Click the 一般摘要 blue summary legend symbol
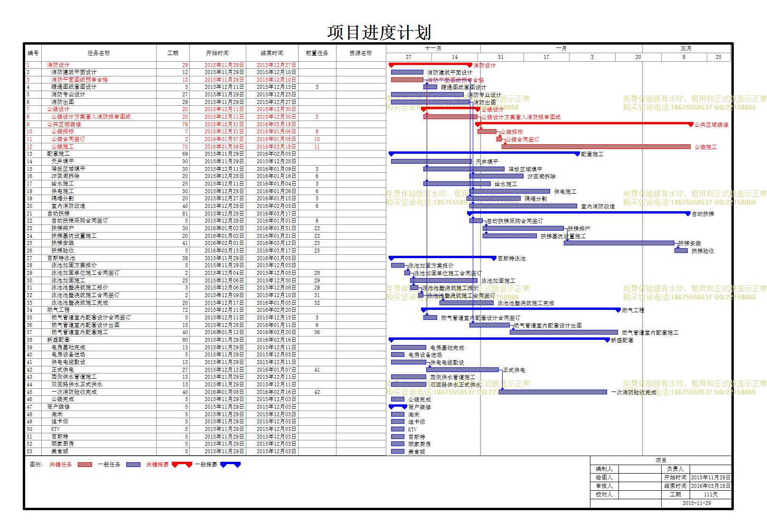Viewport: 767px width, 532px height. (x=230, y=465)
